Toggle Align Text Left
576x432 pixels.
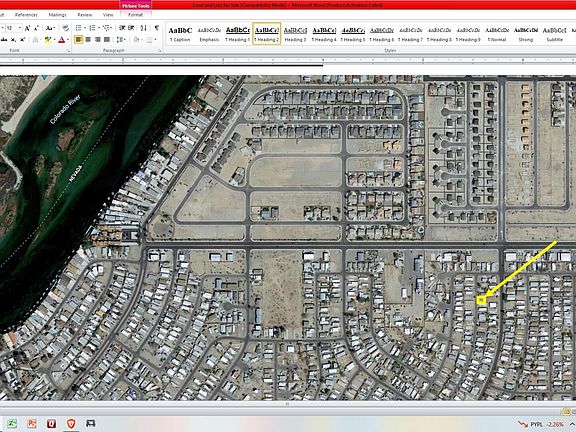(79, 40)
